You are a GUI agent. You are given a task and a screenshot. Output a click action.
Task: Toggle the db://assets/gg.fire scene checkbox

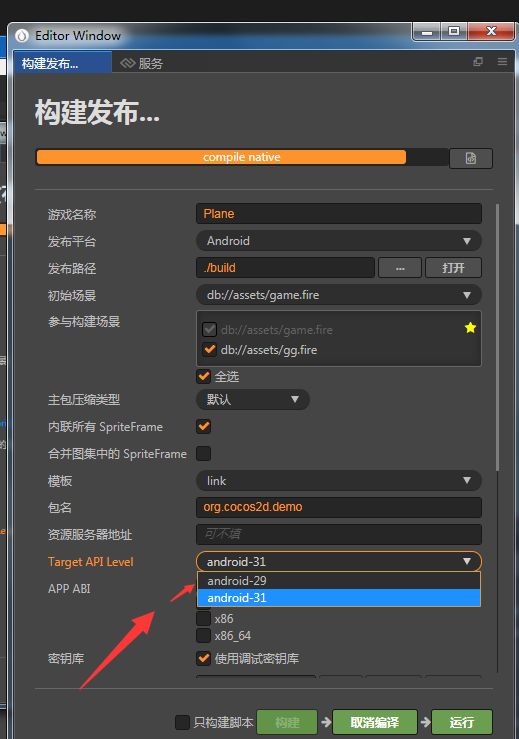(x=209, y=350)
